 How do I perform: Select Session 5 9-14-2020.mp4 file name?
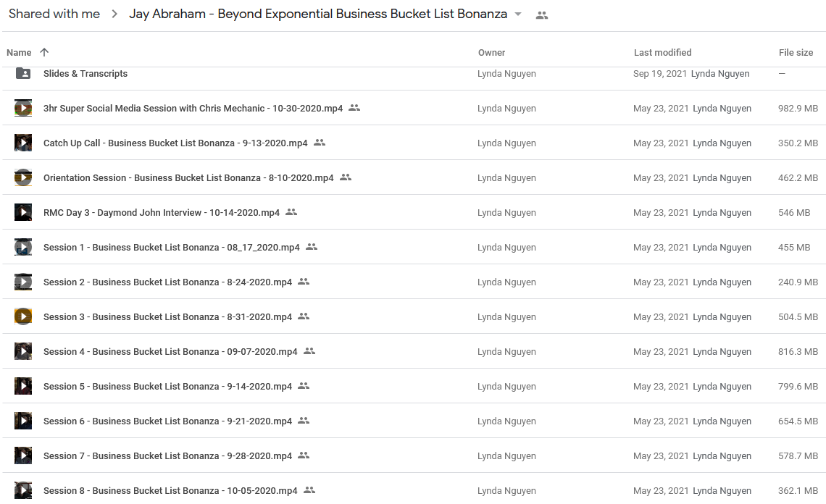[x=167, y=387]
